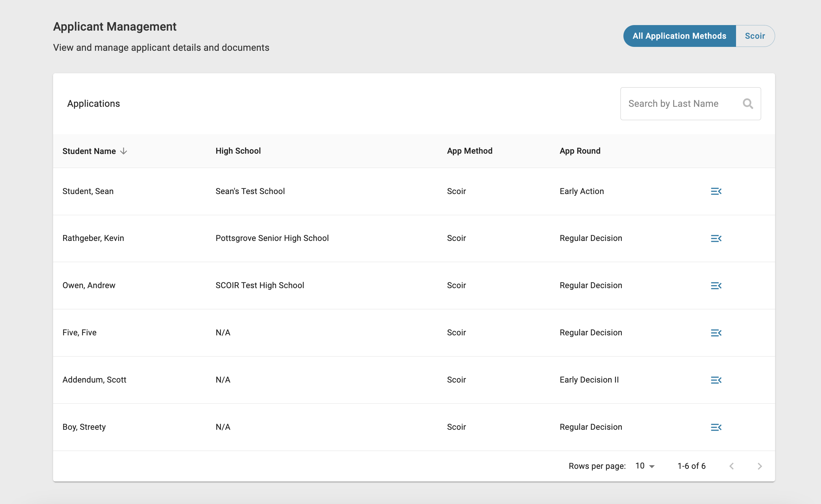
Task: Click Pottsgrove Senior High School cell
Action: coord(272,238)
